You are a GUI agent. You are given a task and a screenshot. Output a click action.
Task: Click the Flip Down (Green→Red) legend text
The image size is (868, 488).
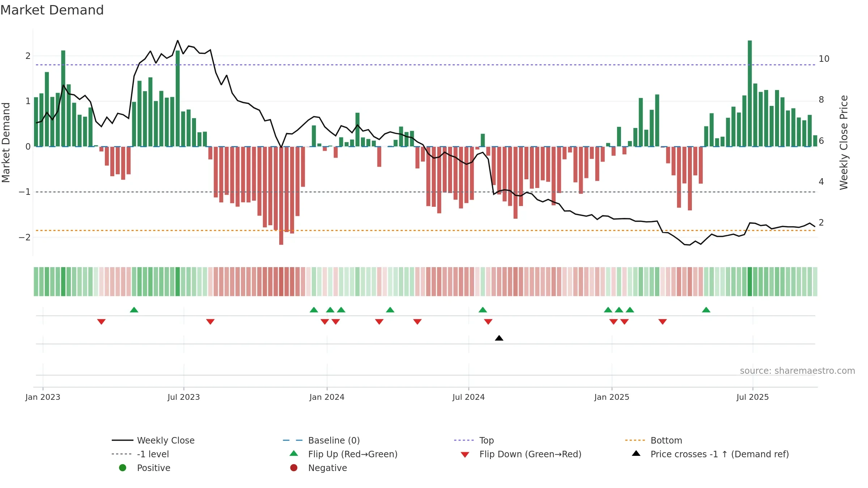tap(531, 454)
